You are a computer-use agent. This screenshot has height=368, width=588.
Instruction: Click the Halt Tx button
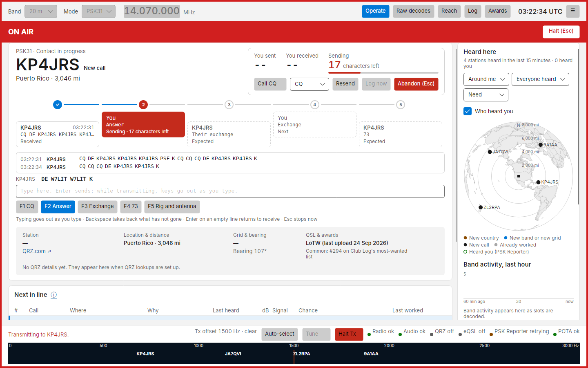[349, 334]
